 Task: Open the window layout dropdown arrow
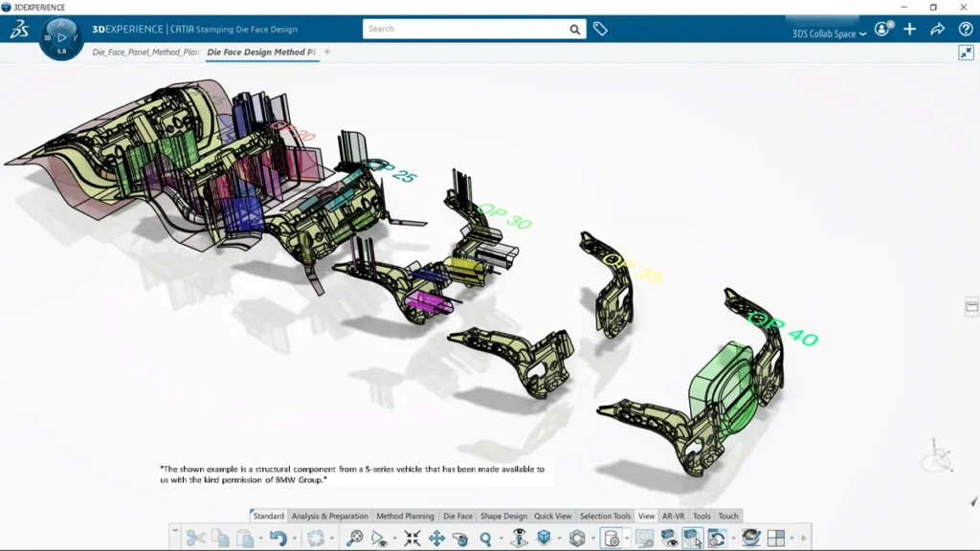pos(791,539)
